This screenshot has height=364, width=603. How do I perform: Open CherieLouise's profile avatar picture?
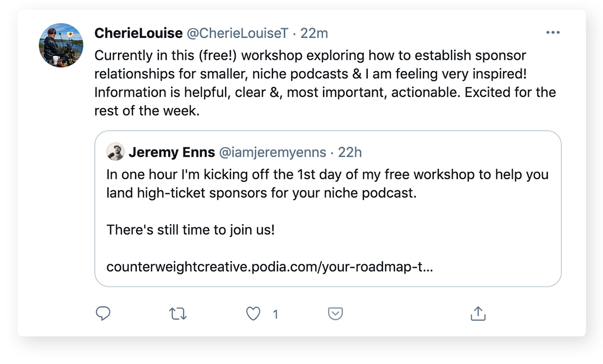[61, 45]
